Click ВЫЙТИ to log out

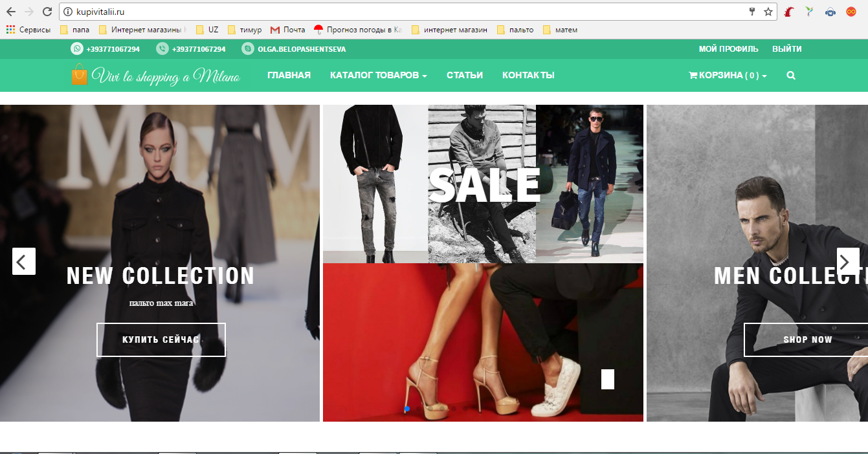(x=787, y=49)
